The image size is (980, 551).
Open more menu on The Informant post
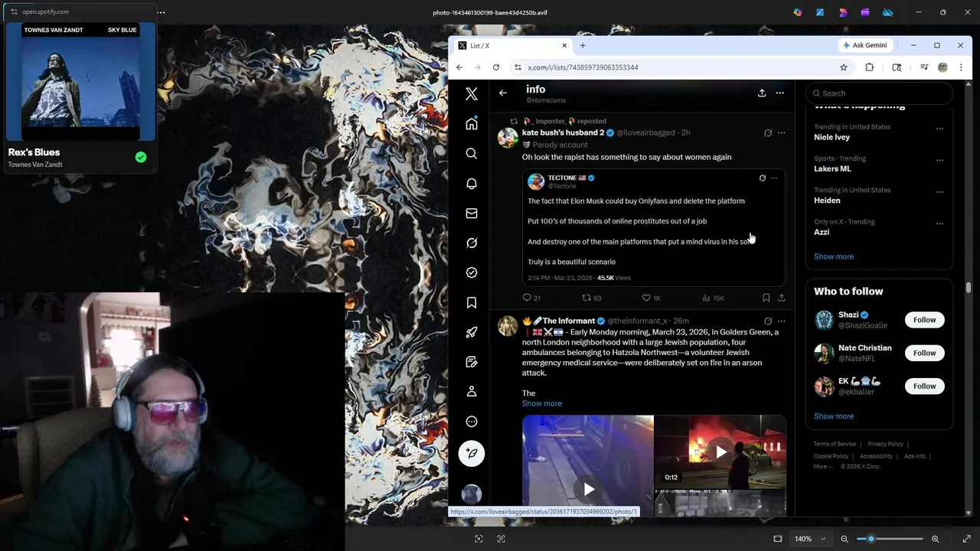(x=782, y=321)
